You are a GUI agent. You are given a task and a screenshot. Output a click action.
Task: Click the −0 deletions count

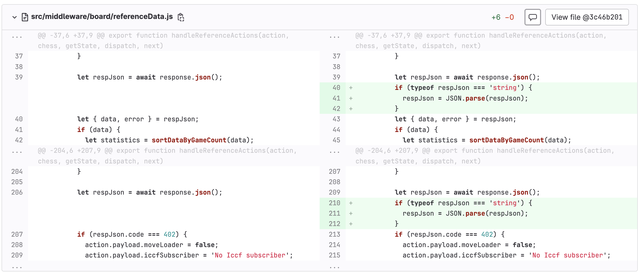pos(509,17)
